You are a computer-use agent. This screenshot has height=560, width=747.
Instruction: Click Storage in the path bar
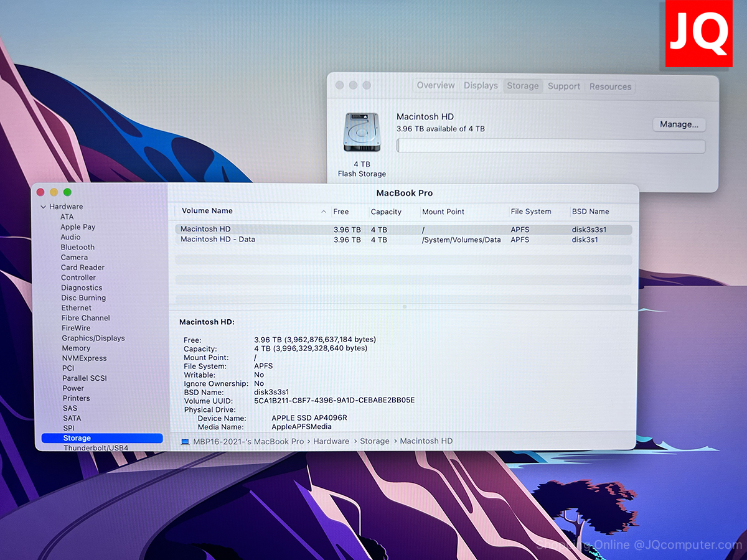pos(375,441)
